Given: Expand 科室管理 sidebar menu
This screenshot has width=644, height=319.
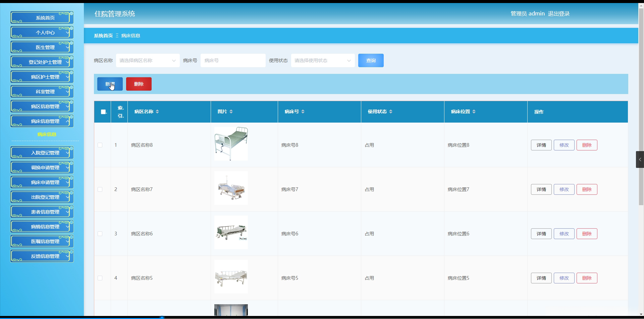Looking at the screenshot, I should [x=42, y=92].
